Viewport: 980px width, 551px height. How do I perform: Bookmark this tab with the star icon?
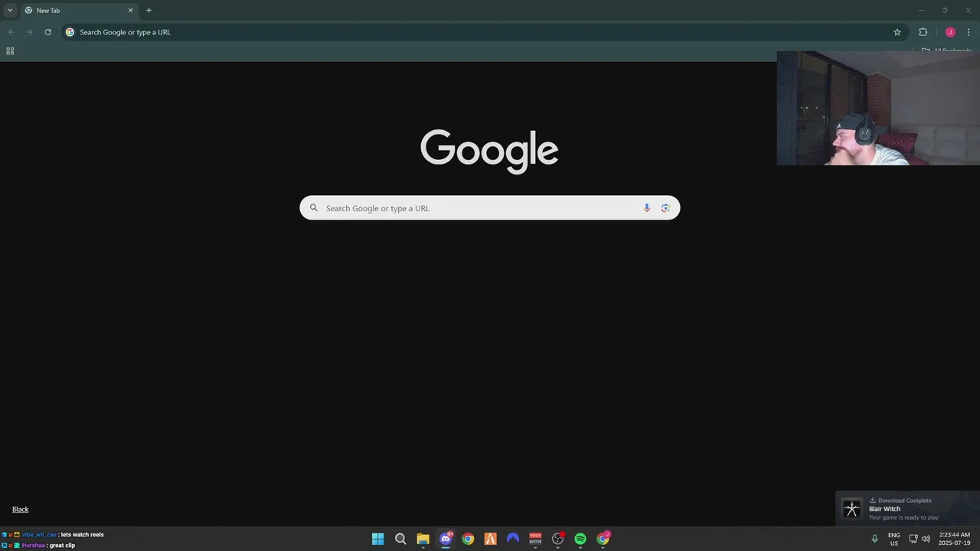point(897,32)
